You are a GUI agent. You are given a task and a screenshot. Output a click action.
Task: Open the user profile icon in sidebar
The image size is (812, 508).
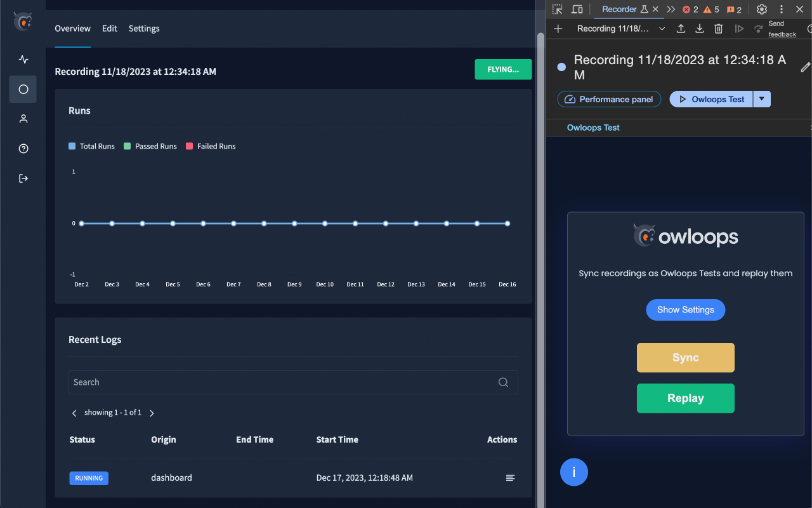click(x=23, y=119)
